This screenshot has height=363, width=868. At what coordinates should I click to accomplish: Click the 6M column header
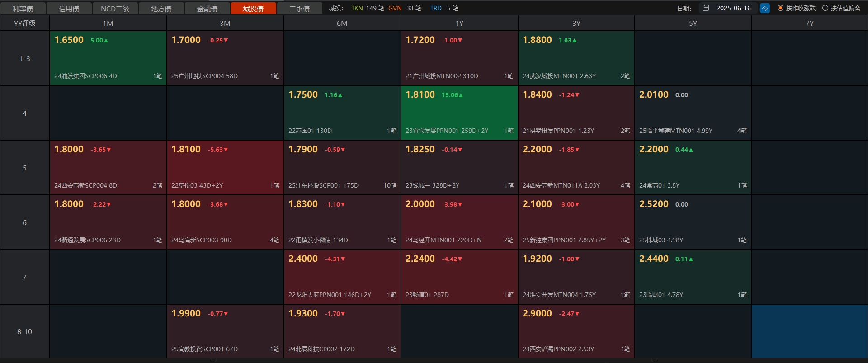click(x=342, y=23)
